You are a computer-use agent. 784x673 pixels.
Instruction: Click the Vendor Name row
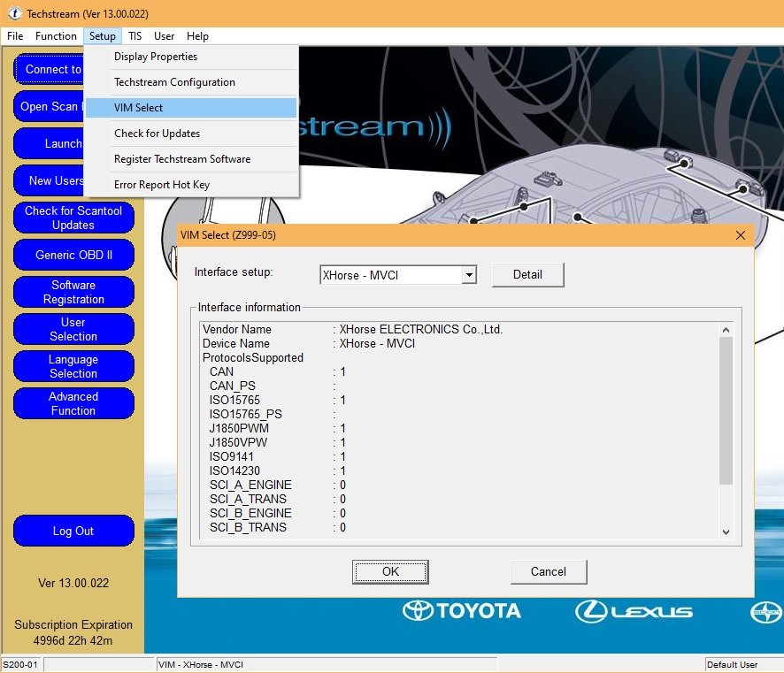coord(352,329)
